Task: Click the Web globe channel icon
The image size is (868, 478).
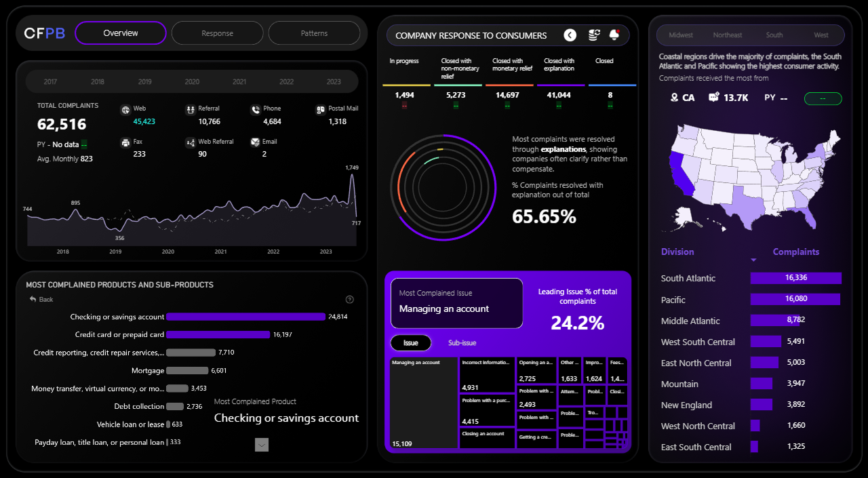Action: pos(125,110)
